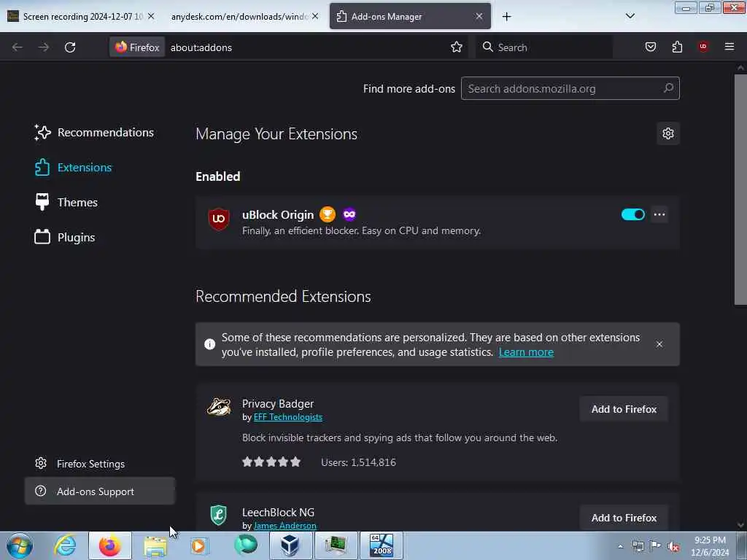Click the magnifier in addons search field
This screenshot has width=747, height=560.
pos(668,88)
